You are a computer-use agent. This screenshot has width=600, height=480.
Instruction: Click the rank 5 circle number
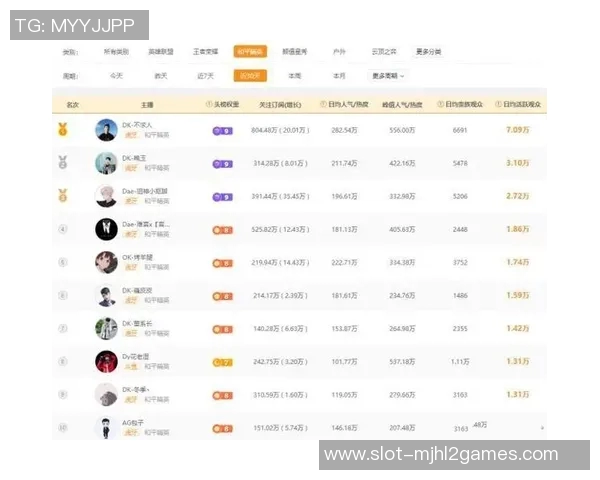coord(63,262)
